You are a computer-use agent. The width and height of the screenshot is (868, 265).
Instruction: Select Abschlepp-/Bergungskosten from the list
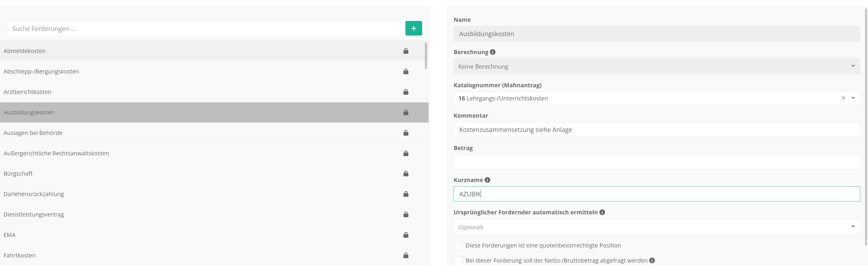[x=41, y=71]
